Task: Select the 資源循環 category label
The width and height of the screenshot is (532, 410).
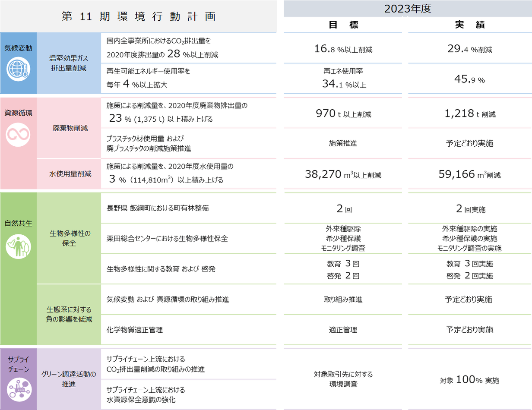Action: pyautogui.click(x=18, y=114)
